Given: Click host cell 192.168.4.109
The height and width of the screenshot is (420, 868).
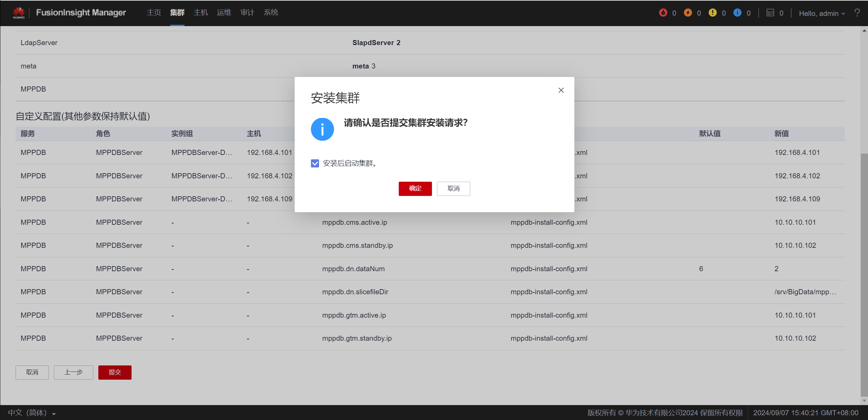Looking at the screenshot, I should tap(270, 199).
